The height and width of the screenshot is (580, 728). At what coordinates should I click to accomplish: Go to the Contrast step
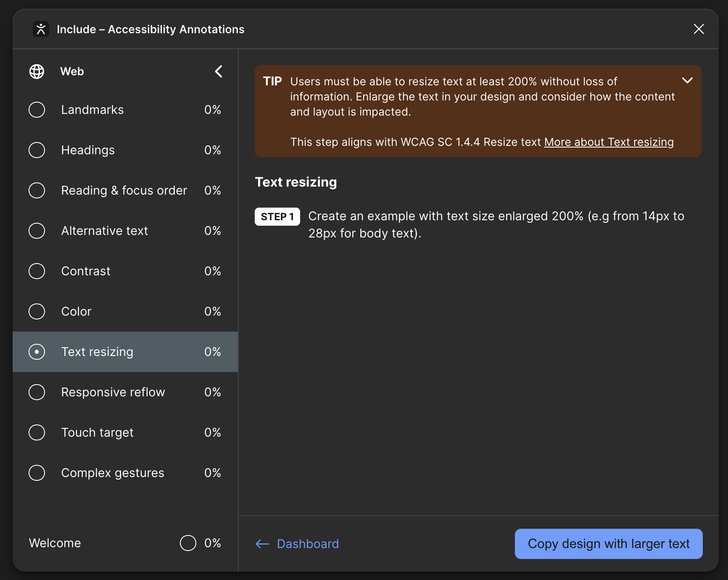pyautogui.click(x=86, y=271)
